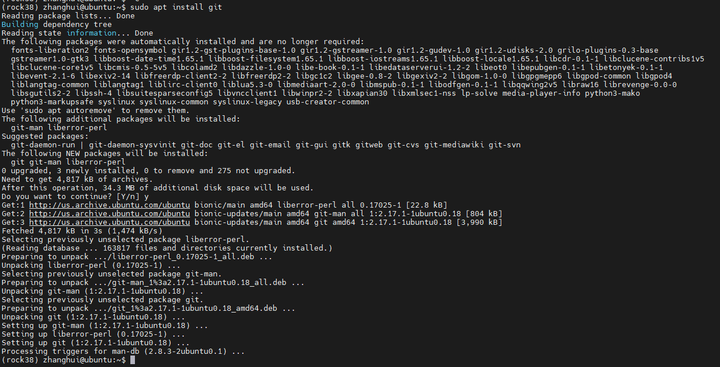Place cursor at the final shell prompt
This screenshot has height=367, width=720.
coord(132,360)
